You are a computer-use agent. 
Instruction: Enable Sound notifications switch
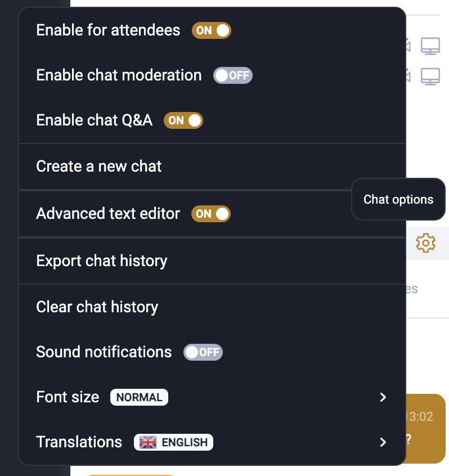pos(203,352)
